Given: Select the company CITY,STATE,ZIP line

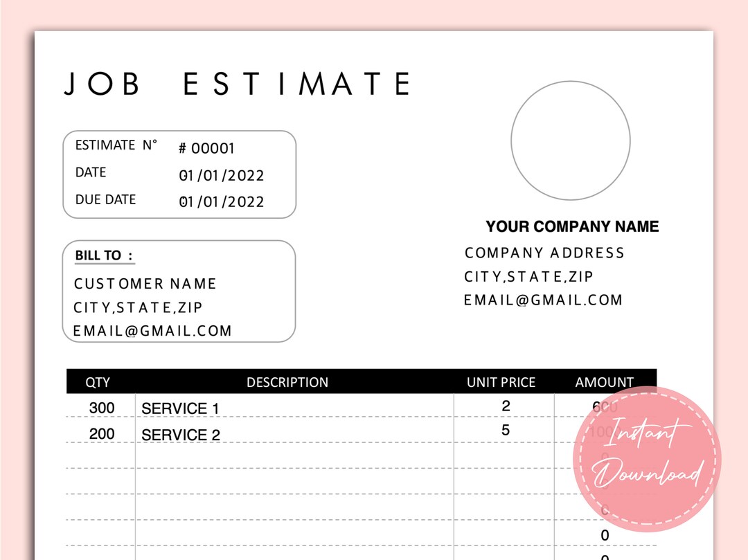Looking at the screenshot, I should click(x=528, y=276).
